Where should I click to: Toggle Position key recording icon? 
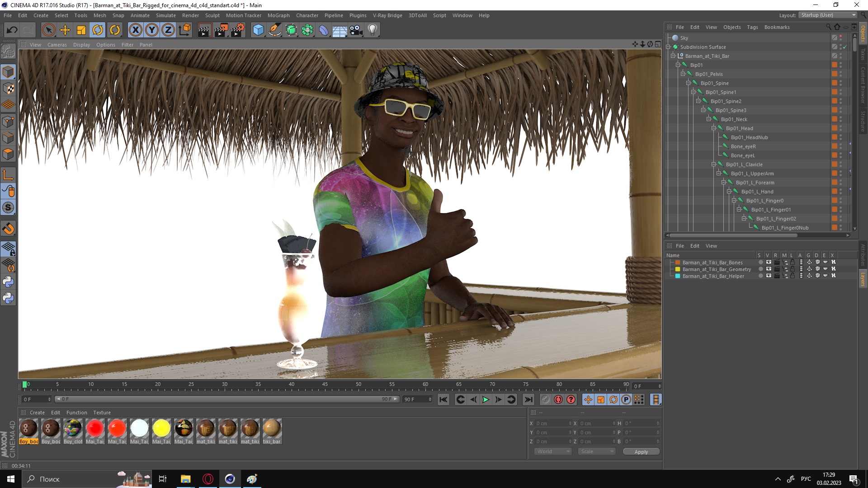588,399
